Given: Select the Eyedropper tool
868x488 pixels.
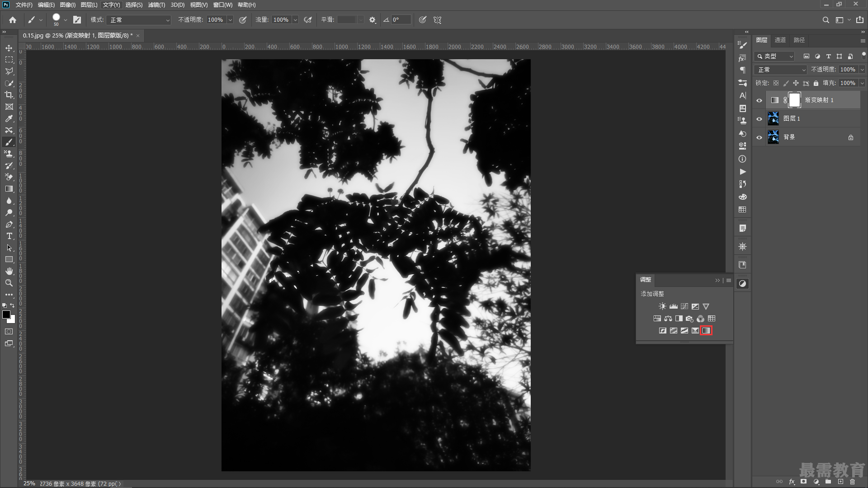Looking at the screenshot, I should pyautogui.click(x=9, y=118).
